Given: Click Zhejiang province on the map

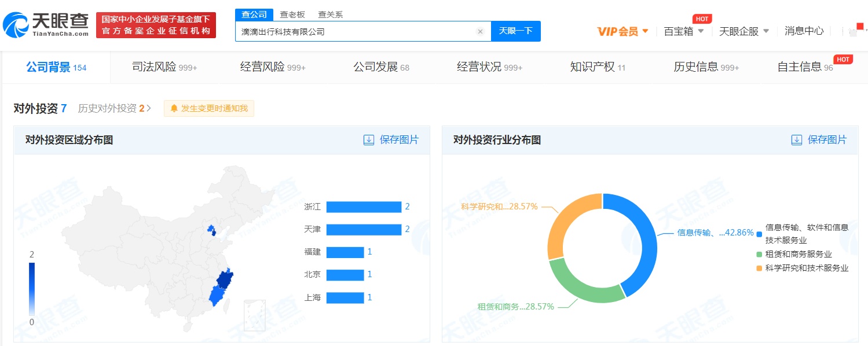Looking at the screenshot, I should coord(224,279).
